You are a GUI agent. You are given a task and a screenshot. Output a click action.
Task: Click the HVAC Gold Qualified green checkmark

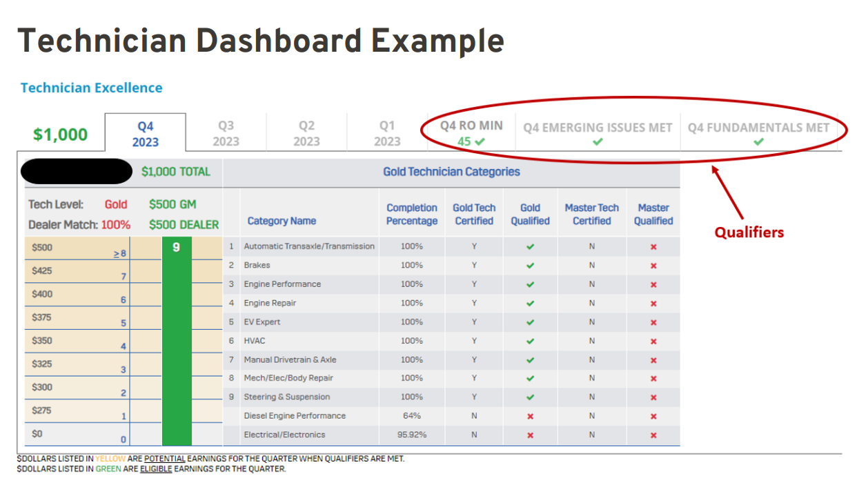[530, 341]
